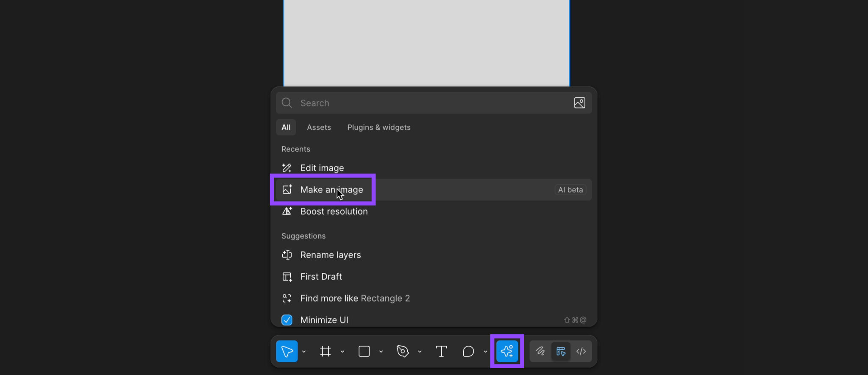Run the Boost resolution action

click(x=334, y=211)
